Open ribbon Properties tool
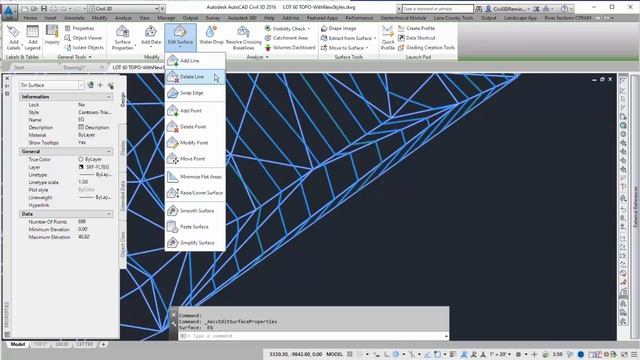Viewport: 640px width, 360px height. tap(80, 28)
